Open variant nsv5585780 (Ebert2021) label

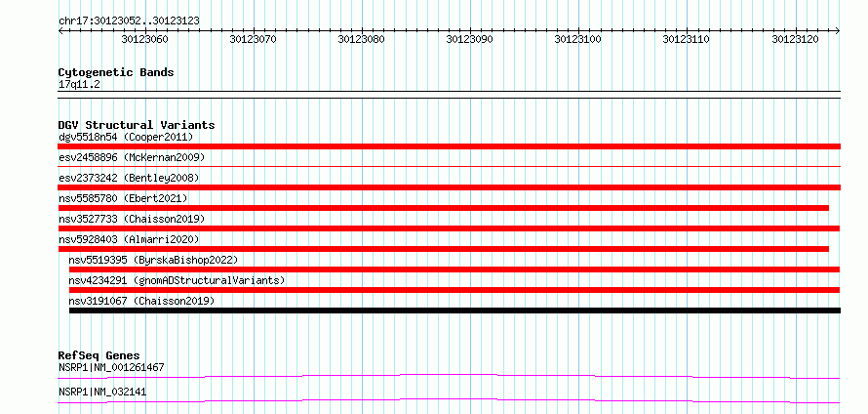(x=123, y=198)
